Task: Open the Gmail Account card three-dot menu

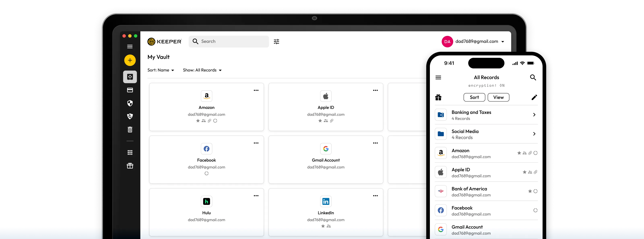Action: 375,143
